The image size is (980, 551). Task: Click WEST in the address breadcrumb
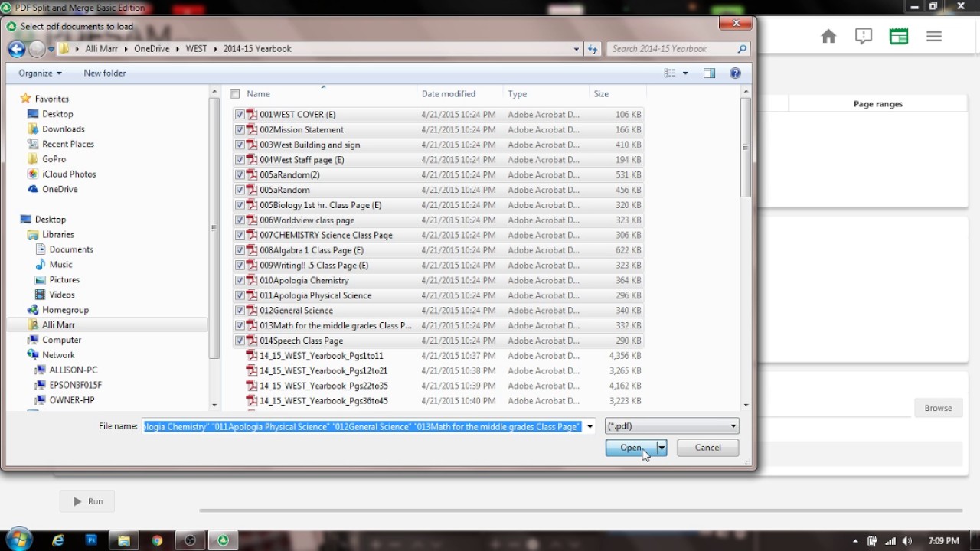tap(196, 49)
